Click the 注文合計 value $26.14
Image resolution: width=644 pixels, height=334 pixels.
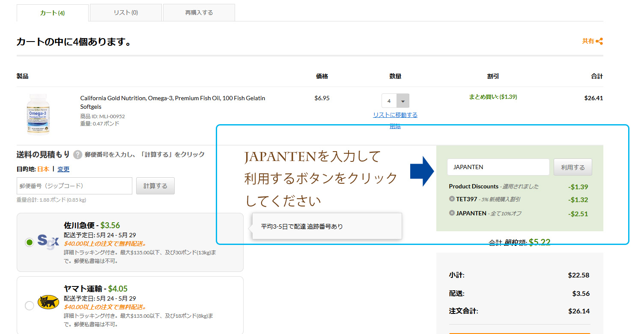[x=579, y=311]
